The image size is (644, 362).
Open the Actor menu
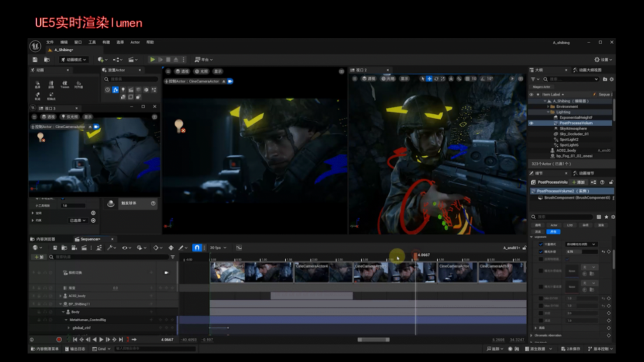tap(135, 42)
